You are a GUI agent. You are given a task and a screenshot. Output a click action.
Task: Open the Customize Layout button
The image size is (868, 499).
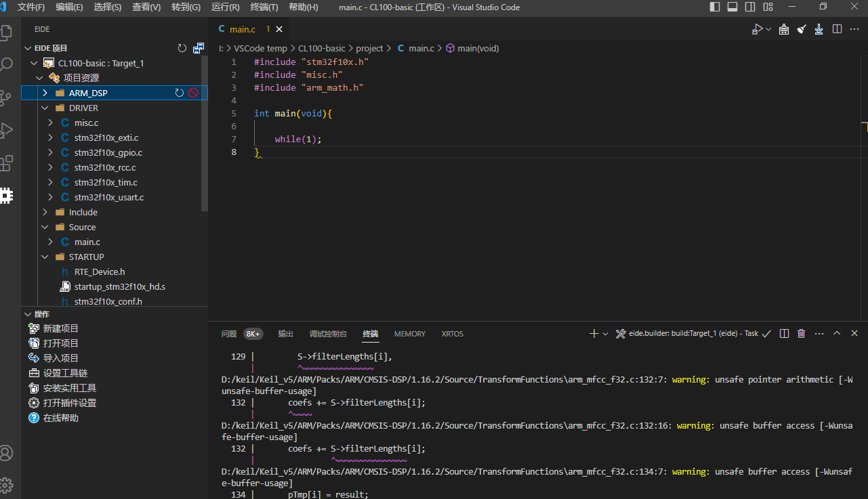768,7
